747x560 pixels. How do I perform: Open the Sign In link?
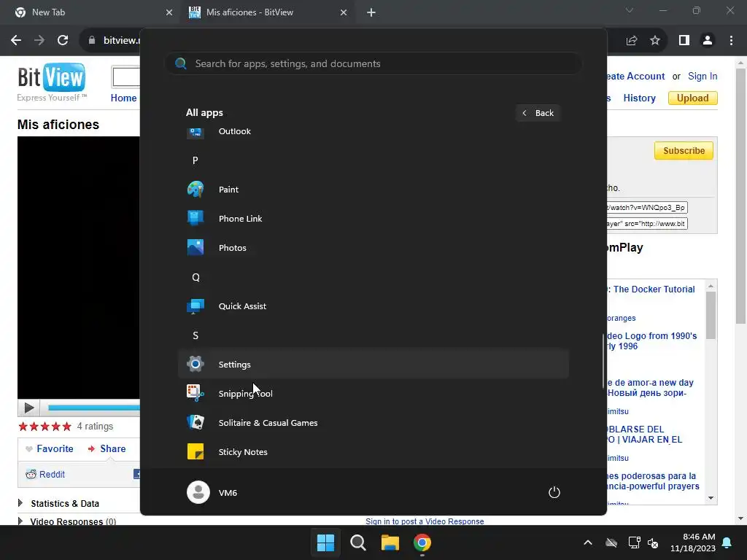click(703, 76)
